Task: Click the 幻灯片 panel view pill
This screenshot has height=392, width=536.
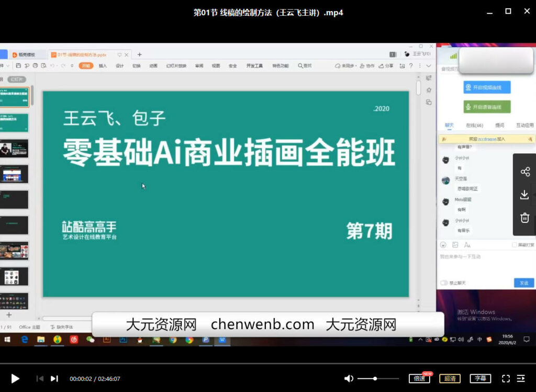Action: 16,79
